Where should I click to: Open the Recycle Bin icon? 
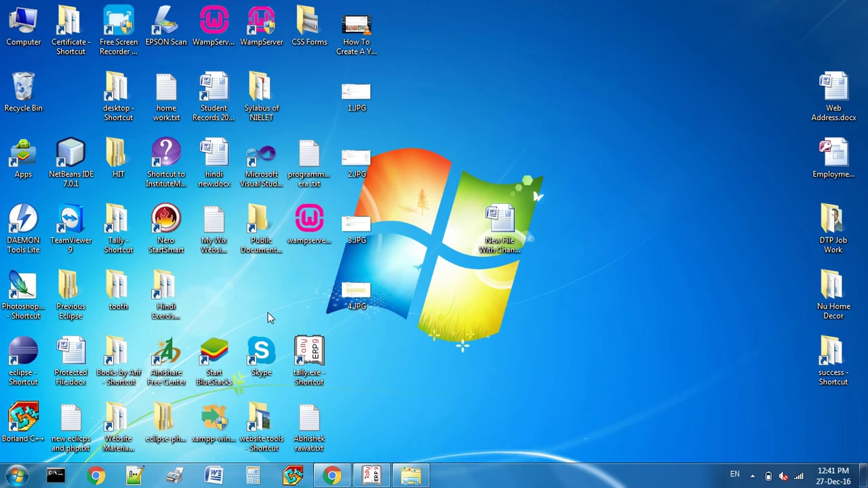[23, 93]
